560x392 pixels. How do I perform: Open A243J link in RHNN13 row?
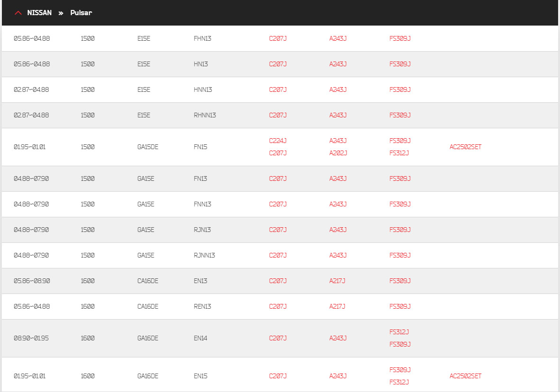pos(338,115)
